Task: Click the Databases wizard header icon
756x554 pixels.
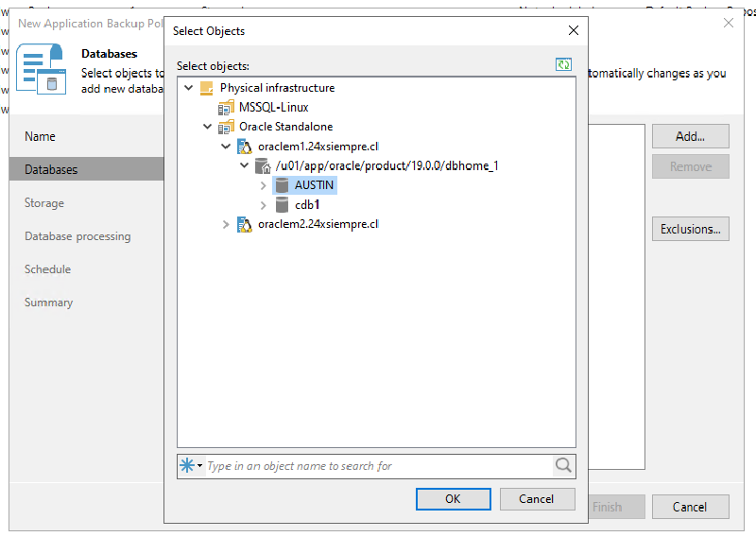Action: click(41, 68)
